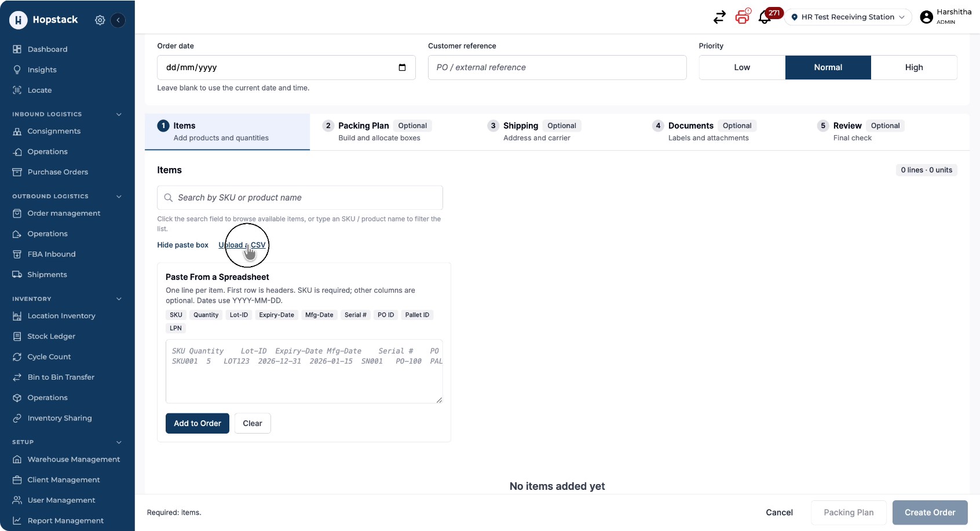
Task: Click the Upload a CSV link
Action: pyautogui.click(x=242, y=245)
